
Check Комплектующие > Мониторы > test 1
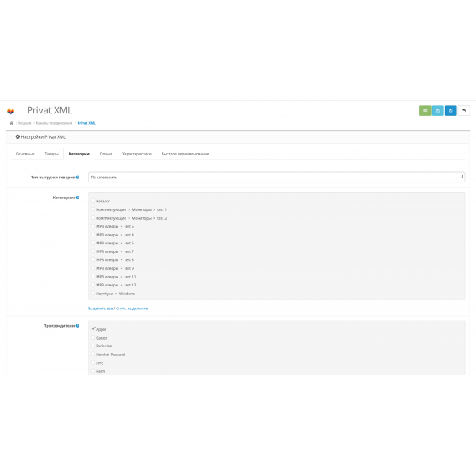pyautogui.click(x=93, y=209)
